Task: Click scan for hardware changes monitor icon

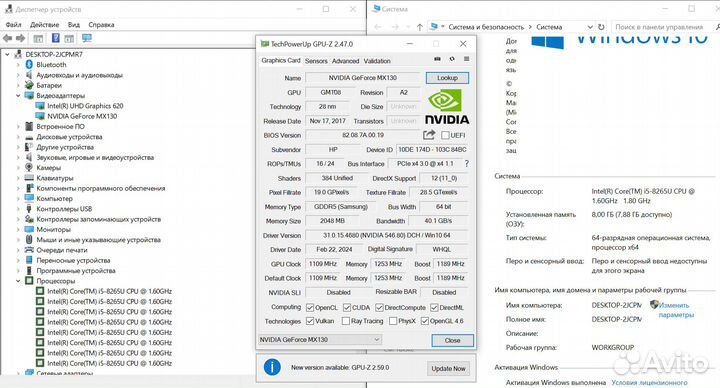Action: (x=87, y=39)
